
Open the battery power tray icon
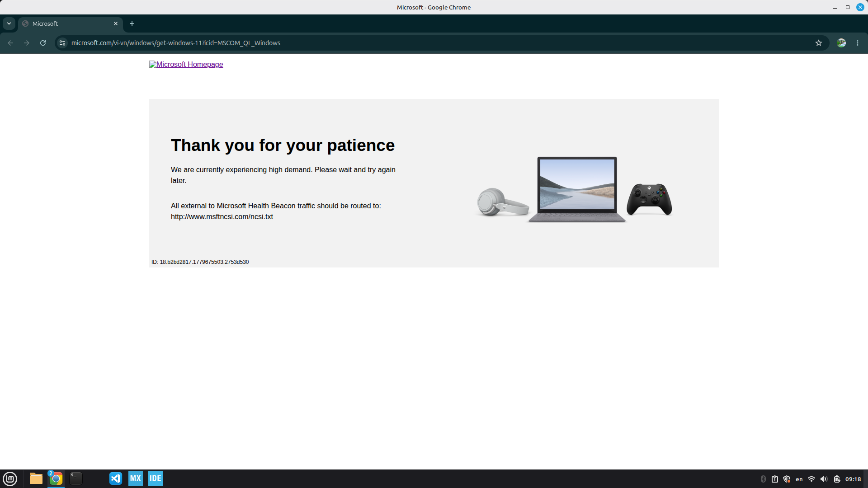837,479
